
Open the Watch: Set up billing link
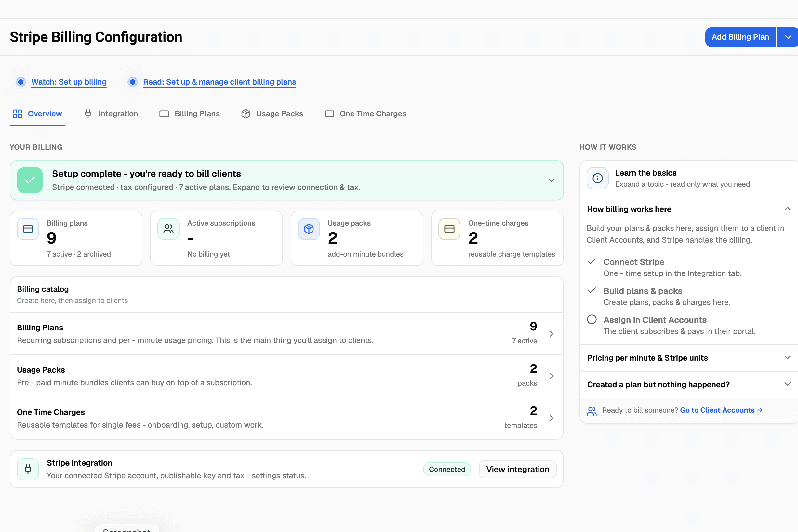click(69, 82)
